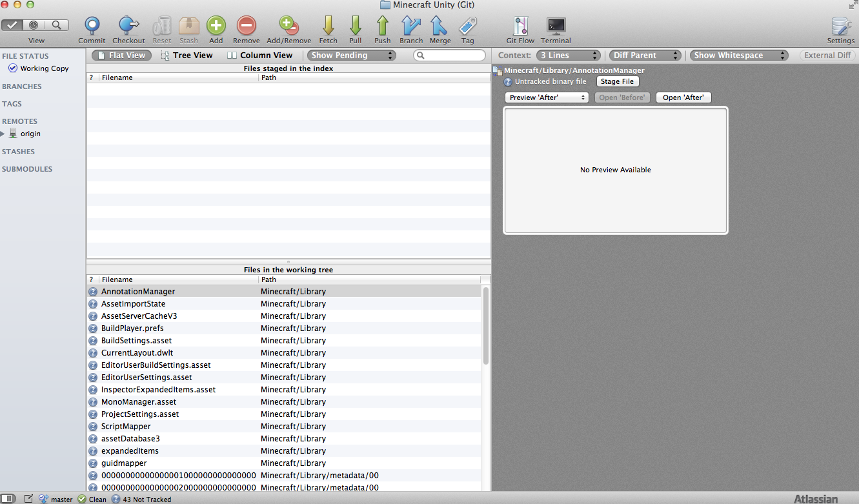The width and height of the screenshot is (859, 504).
Task: Open repository Settings from the toolbar
Action: point(841,26)
